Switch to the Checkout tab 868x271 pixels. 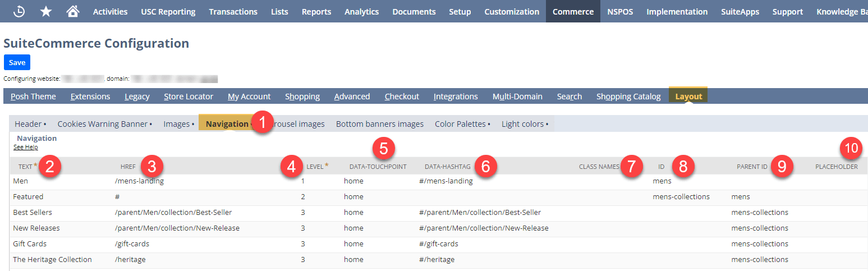402,97
